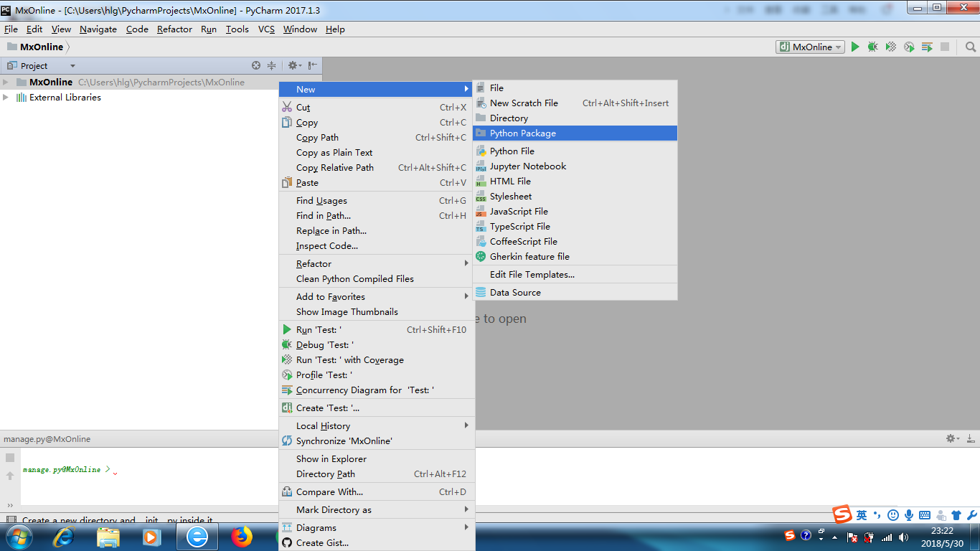
Task: Click Copy Path in context menu
Action: (377, 137)
